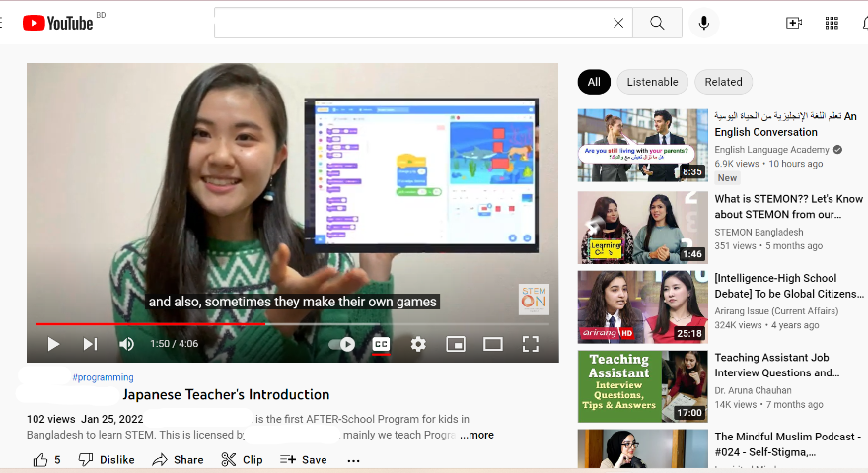The image size is (868, 473).
Task: Click the STEM ON channel watermark
Action: [534, 300]
